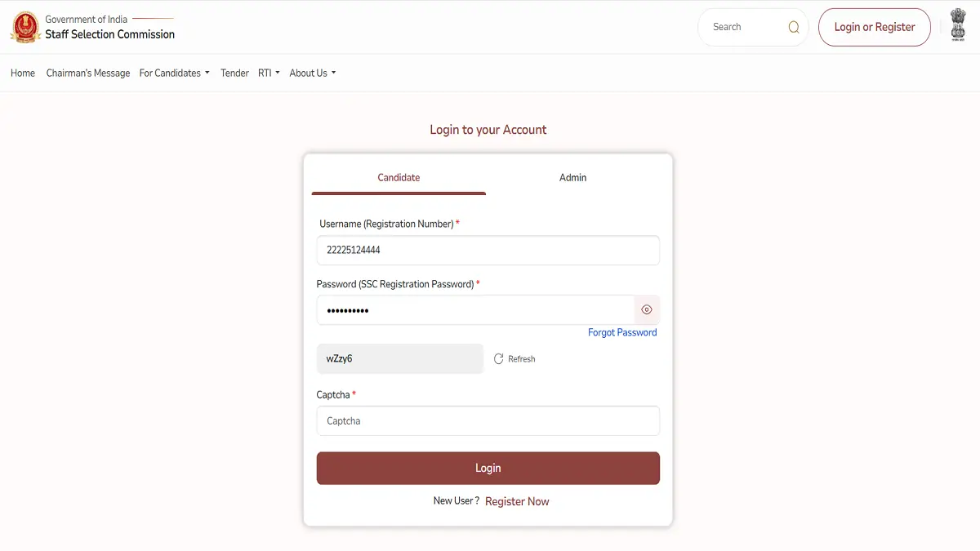The width and height of the screenshot is (980, 551).
Task: Click inside the Captcha input field
Action: tap(488, 420)
